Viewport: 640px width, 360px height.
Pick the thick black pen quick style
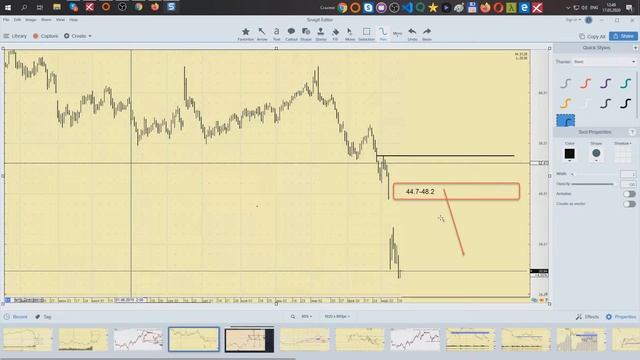625,103
